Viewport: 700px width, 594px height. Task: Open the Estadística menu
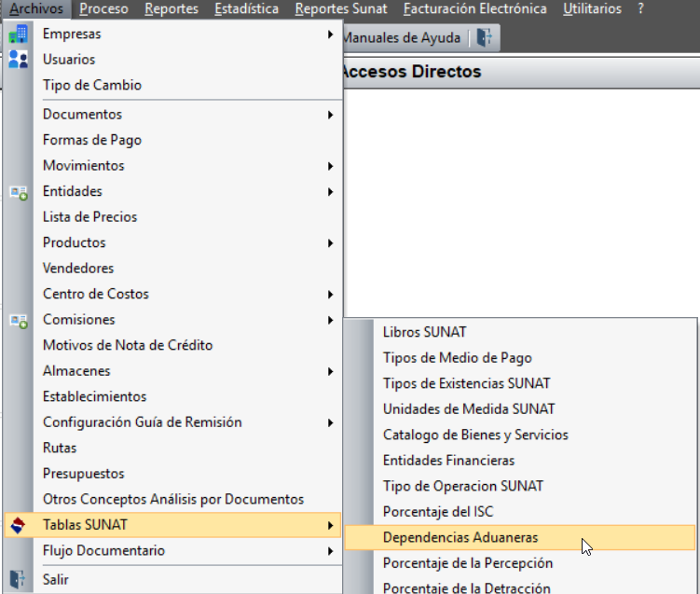click(x=246, y=8)
